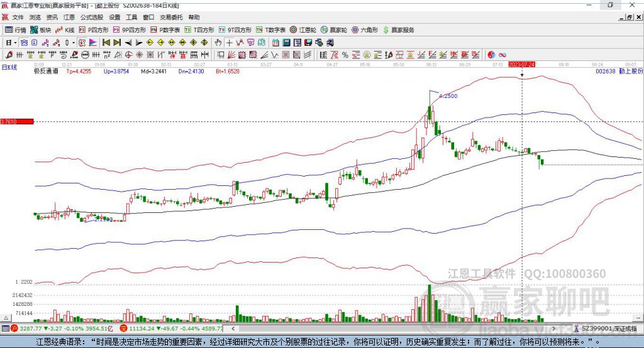Open the P四方形 square tool

(x=94, y=30)
